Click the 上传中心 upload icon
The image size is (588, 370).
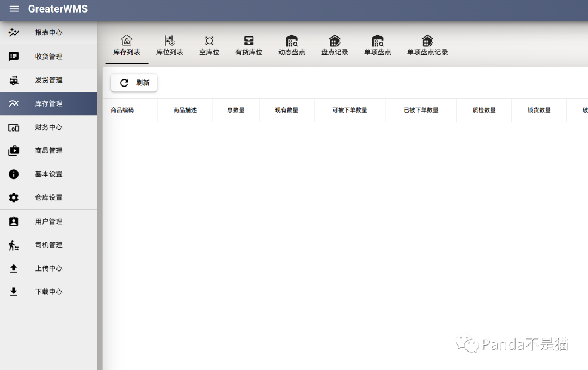pos(14,268)
